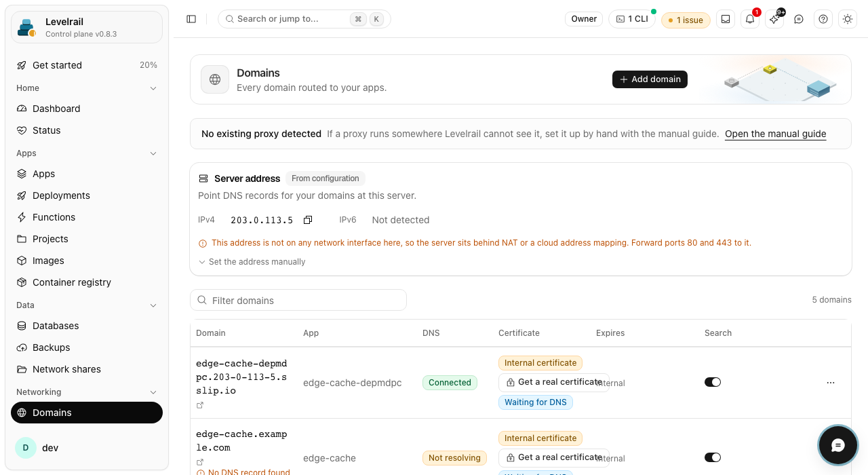Get a real certificate for edge-cache-depmdpc
Viewport: 868px width, 475px height.
click(554, 382)
